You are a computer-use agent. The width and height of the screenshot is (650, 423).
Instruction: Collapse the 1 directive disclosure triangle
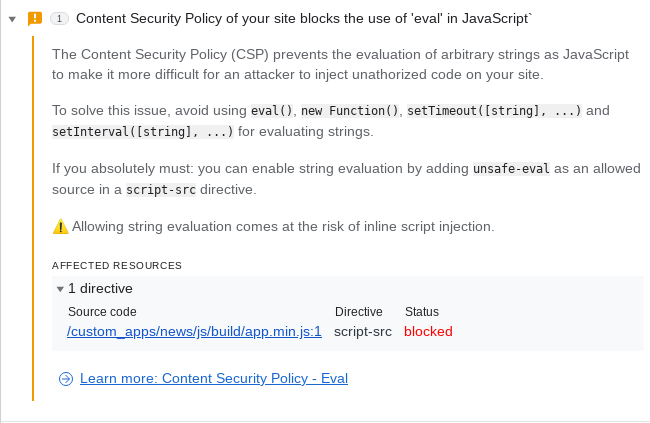pyautogui.click(x=60, y=289)
